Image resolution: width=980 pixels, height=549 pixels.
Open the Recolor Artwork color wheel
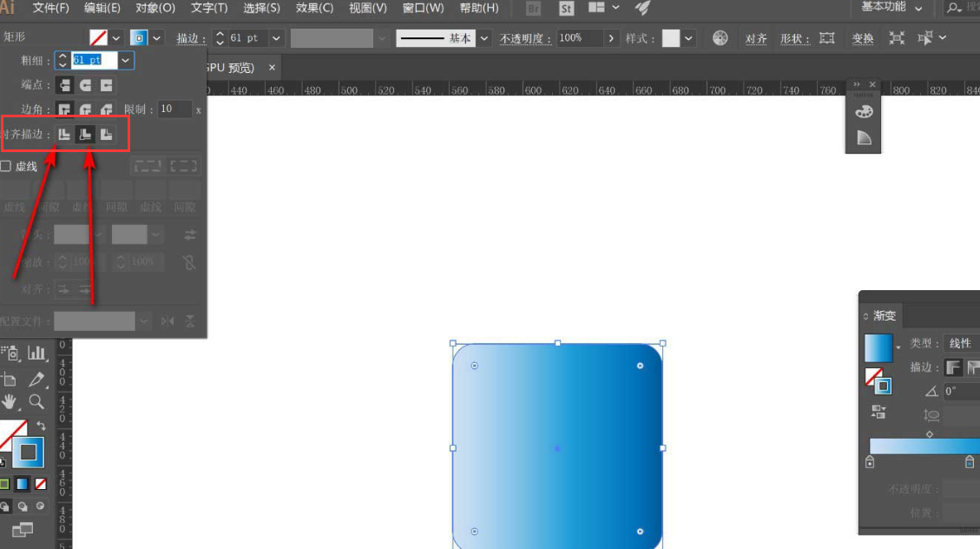point(720,38)
